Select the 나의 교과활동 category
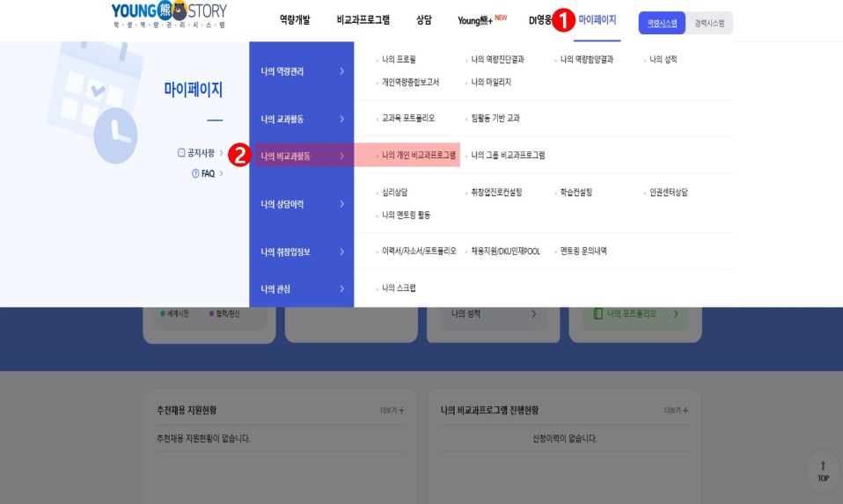Image resolution: width=843 pixels, height=504 pixels. click(x=302, y=120)
